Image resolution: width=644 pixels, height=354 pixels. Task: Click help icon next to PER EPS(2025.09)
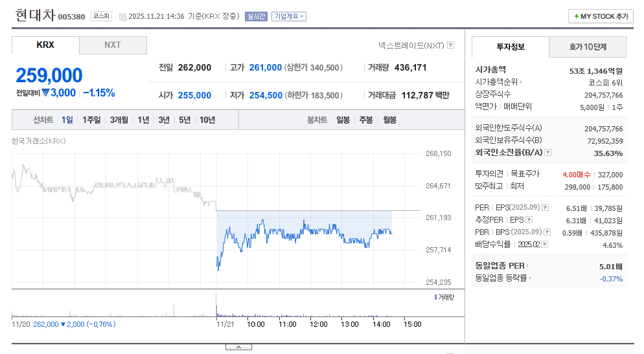(x=546, y=208)
